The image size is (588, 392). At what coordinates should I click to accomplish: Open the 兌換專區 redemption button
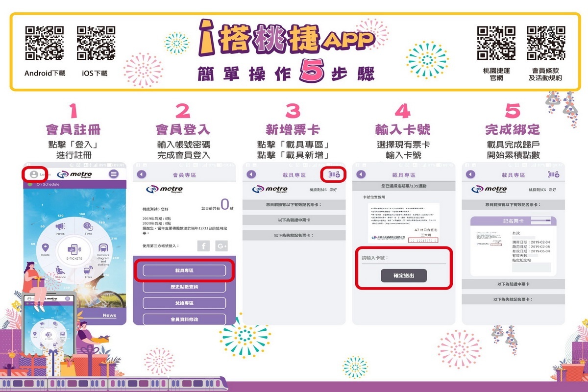click(x=184, y=303)
